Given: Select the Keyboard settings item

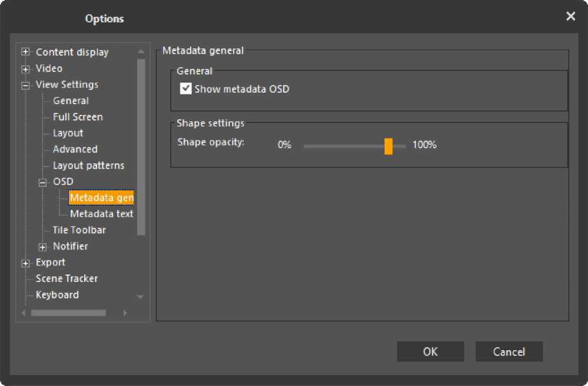Looking at the screenshot, I should pyautogui.click(x=57, y=295).
